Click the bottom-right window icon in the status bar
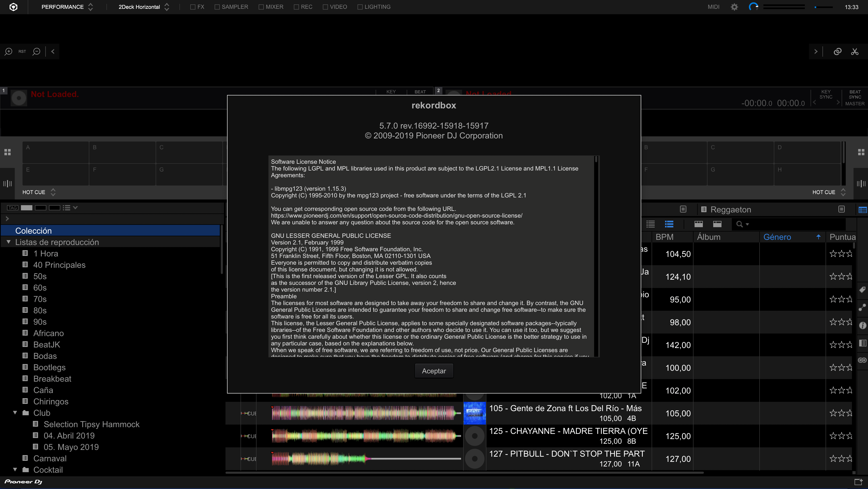868x489 pixels. (x=859, y=482)
